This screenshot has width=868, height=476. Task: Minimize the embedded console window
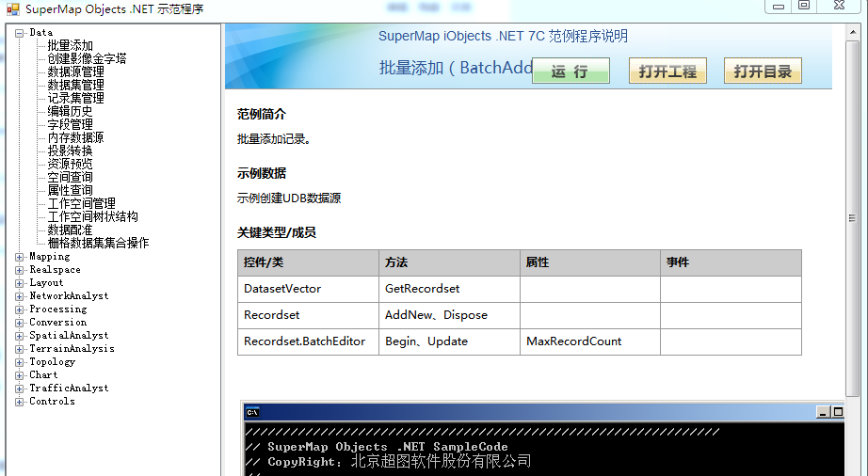(x=823, y=412)
